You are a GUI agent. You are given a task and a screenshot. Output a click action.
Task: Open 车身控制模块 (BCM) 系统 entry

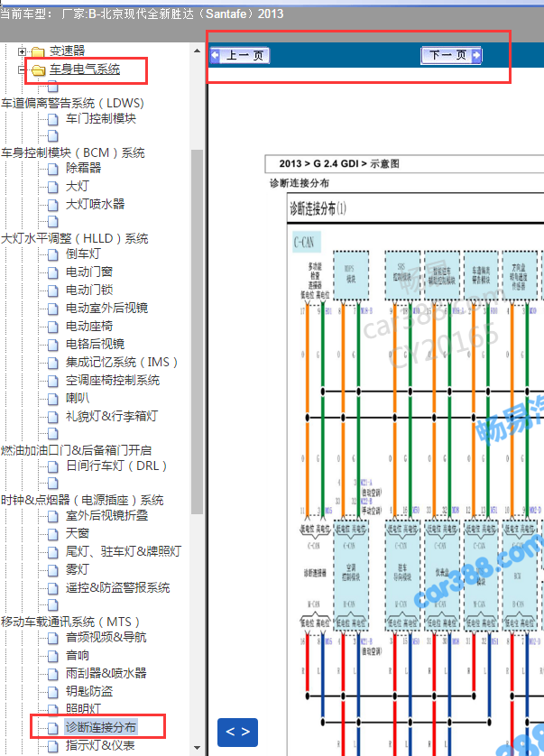[x=73, y=152]
